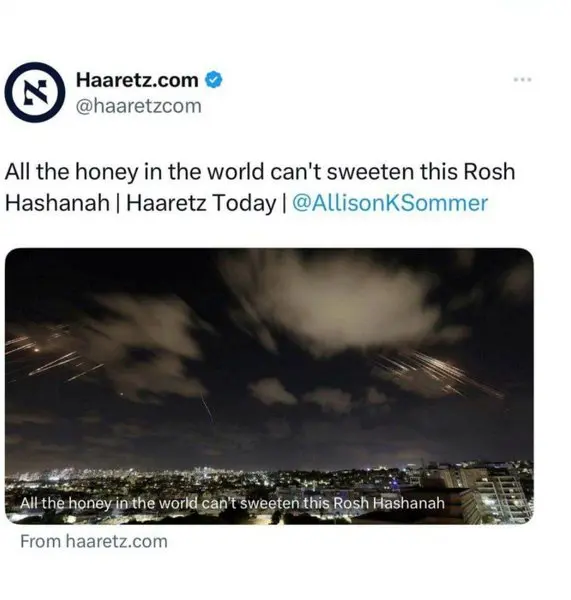Select the 'Haaretz Today' text in the tweet
The image size is (571, 600).
point(201,203)
